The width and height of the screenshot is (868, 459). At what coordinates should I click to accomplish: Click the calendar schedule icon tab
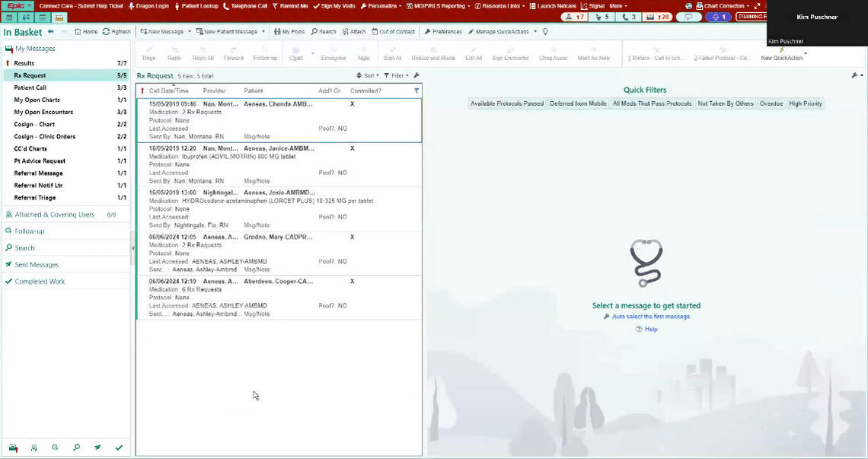pos(9,18)
